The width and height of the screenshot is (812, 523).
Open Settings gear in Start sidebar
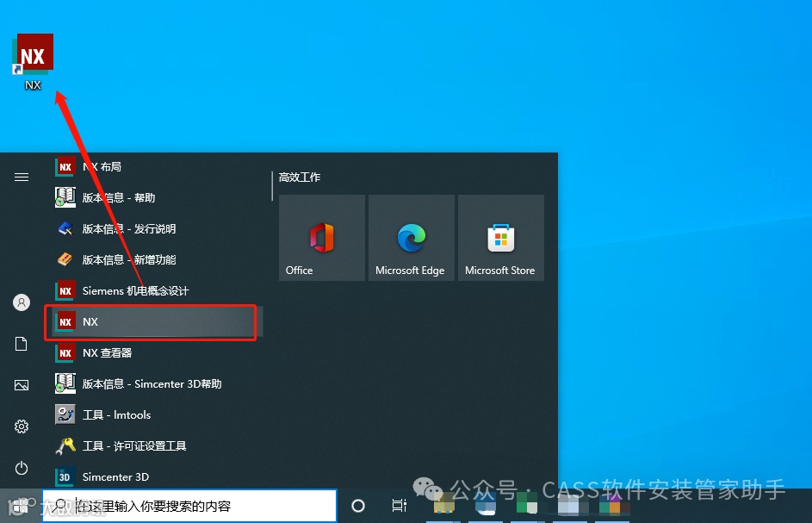pos(22,426)
